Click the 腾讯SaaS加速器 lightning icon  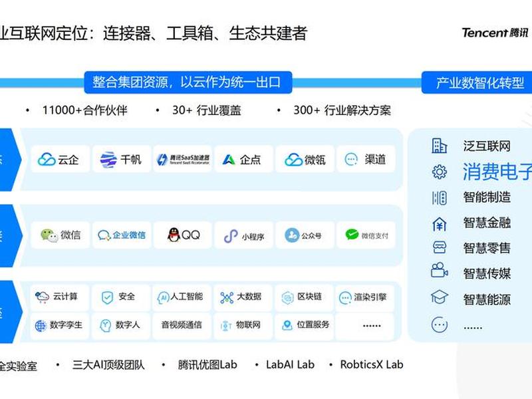(162, 160)
